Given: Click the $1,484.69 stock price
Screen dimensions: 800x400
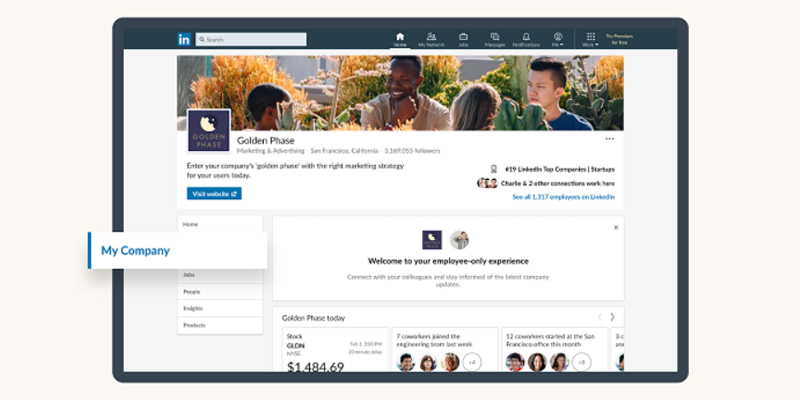Looking at the screenshot, I should click(315, 367).
